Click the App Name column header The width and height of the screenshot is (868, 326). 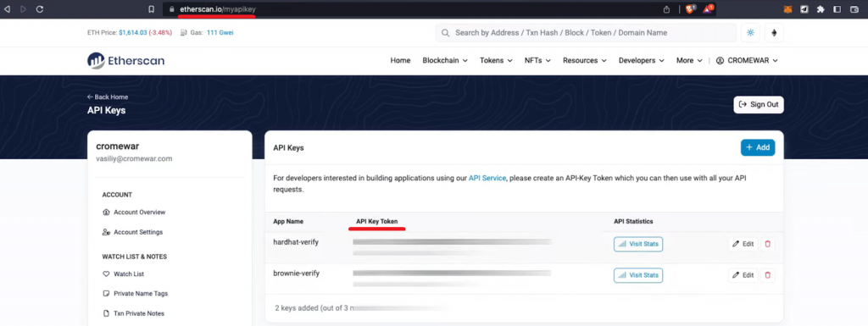coord(288,221)
